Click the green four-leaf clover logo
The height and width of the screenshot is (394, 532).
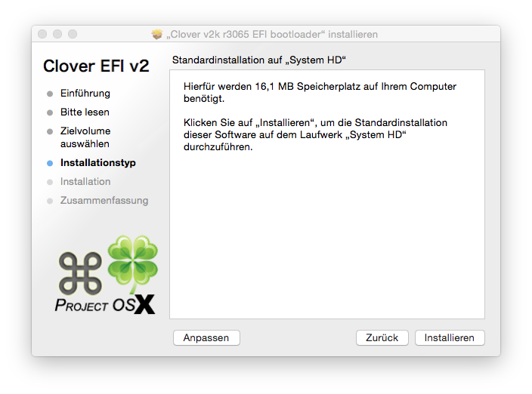coord(133,263)
